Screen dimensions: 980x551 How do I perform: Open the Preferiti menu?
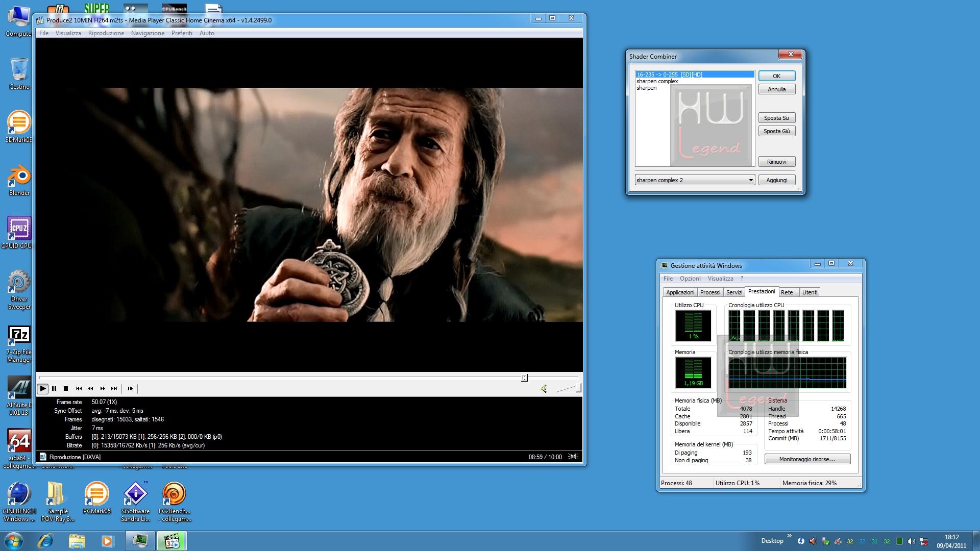182,33
